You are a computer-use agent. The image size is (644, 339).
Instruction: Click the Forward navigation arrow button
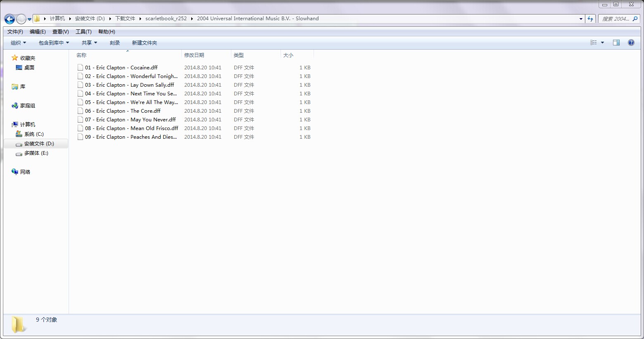coord(21,19)
